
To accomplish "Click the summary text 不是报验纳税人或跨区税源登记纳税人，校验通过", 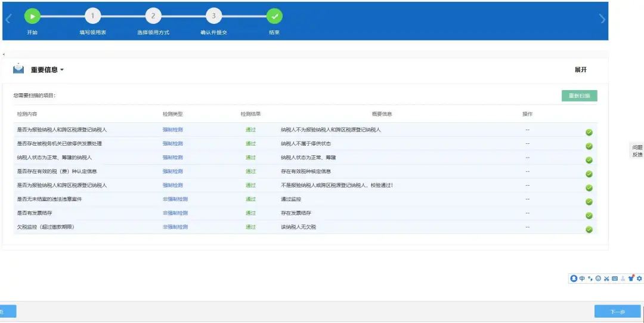I will coord(337,185).
